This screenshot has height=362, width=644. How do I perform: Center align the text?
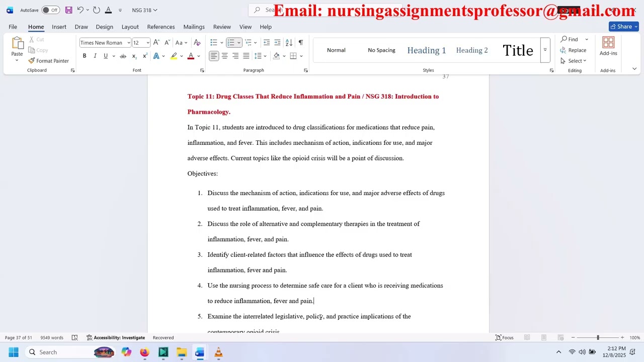[225, 56]
